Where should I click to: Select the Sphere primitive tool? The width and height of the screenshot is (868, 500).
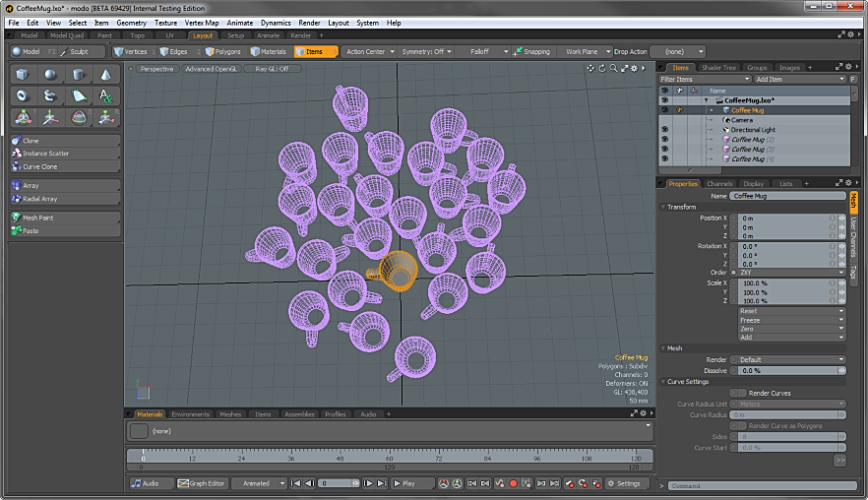point(50,74)
